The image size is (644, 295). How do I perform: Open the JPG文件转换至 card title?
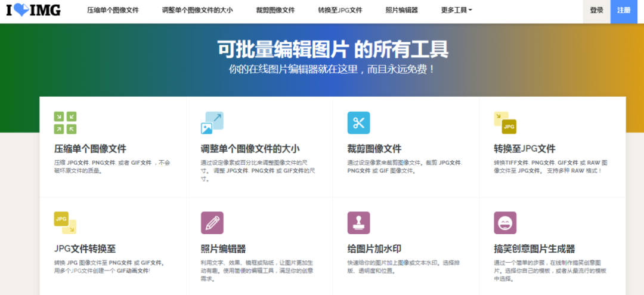click(x=85, y=248)
